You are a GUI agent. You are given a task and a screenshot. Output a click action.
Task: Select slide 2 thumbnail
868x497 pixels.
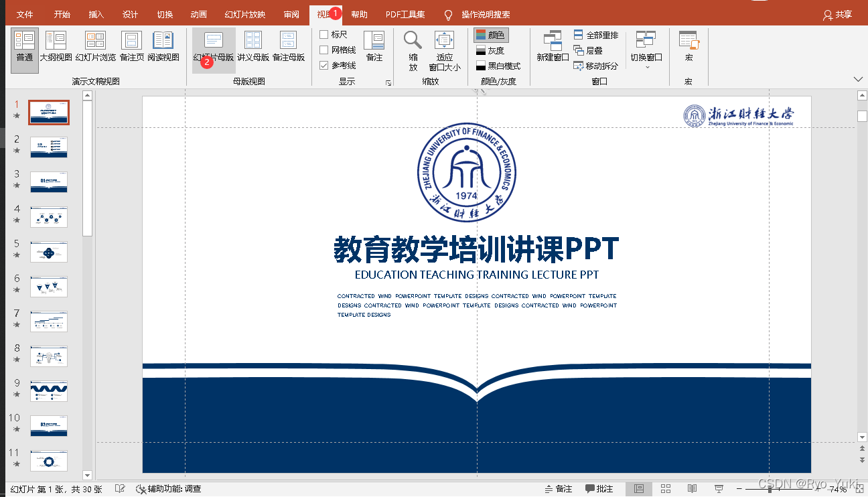pyautogui.click(x=49, y=147)
